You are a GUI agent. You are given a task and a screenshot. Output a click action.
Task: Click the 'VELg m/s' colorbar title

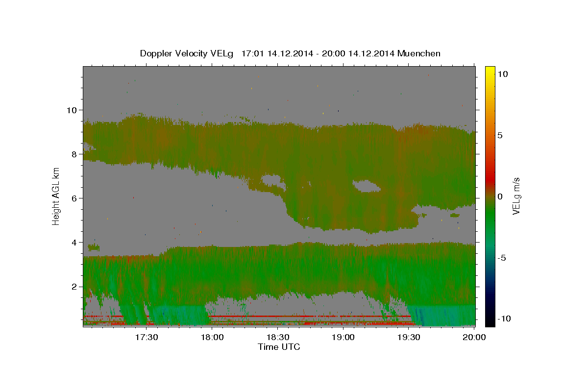coord(516,196)
